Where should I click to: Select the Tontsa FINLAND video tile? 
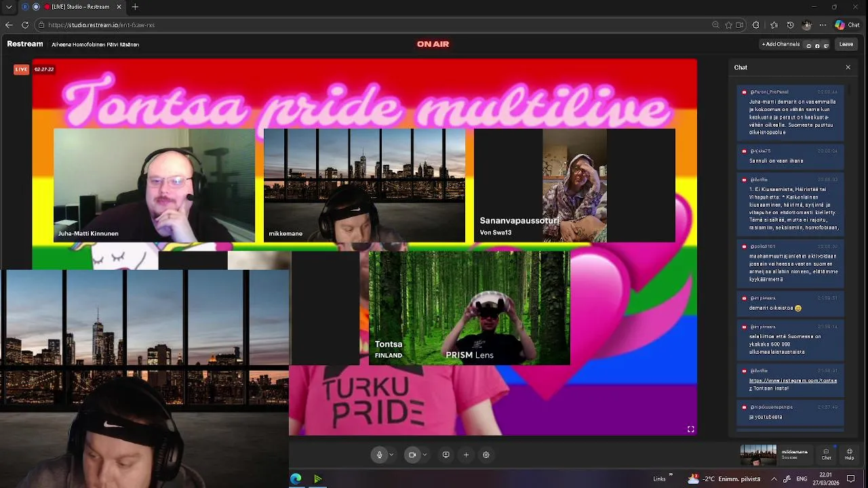pyautogui.click(x=469, y=308)
